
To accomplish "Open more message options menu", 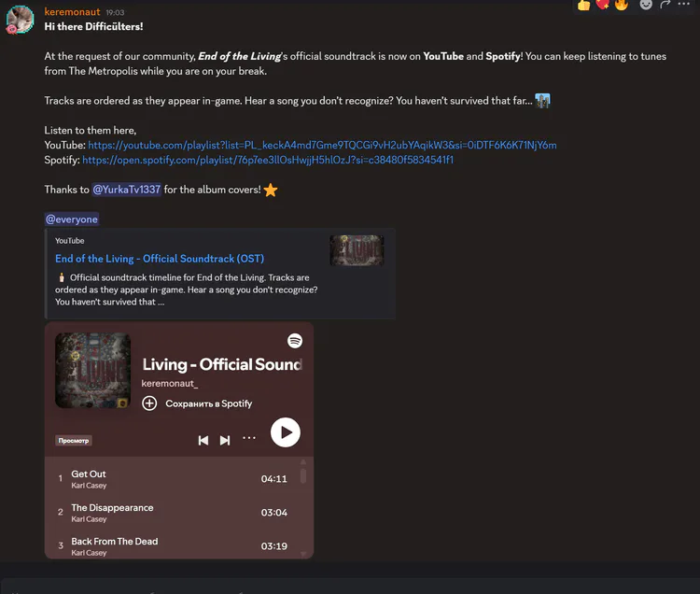I will point(684,4).
